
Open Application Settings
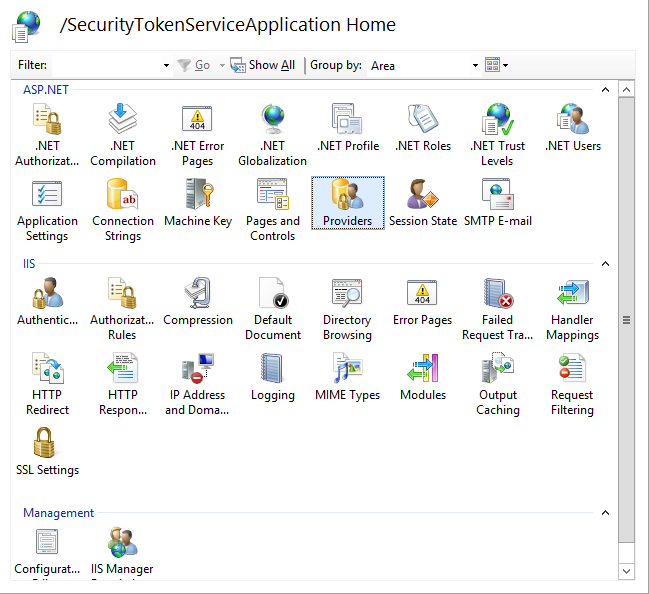(47, 210)
